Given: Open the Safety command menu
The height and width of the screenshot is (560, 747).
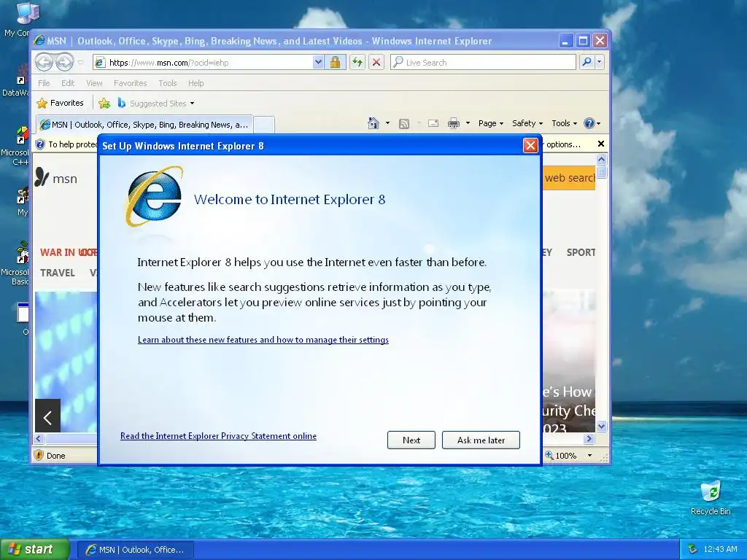Looking at the screenshot, I should click(527, 123).
